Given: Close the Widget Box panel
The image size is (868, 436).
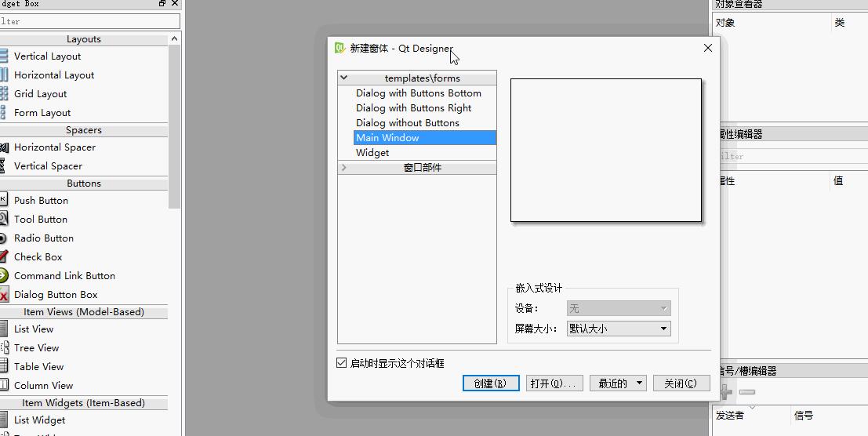Looking at the screenshot, I should (175, 3).
